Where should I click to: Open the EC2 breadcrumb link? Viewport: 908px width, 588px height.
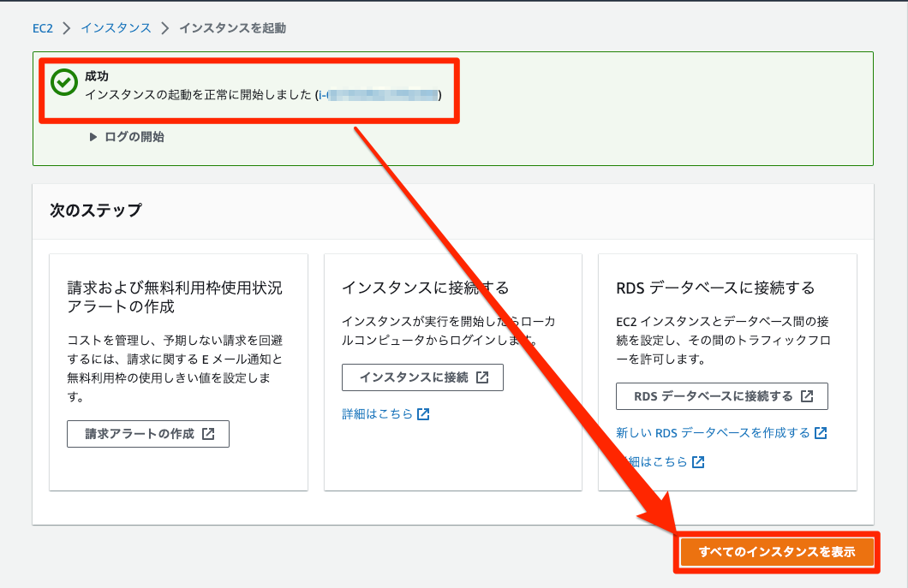(43, 28)
